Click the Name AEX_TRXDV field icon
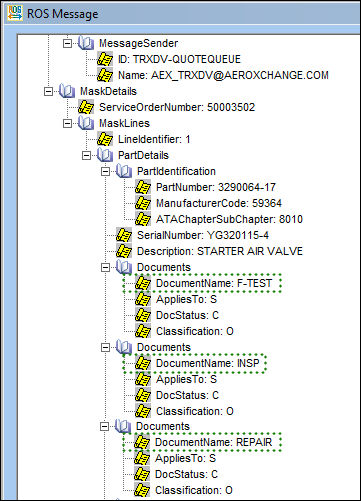 (x=105, y=75)
